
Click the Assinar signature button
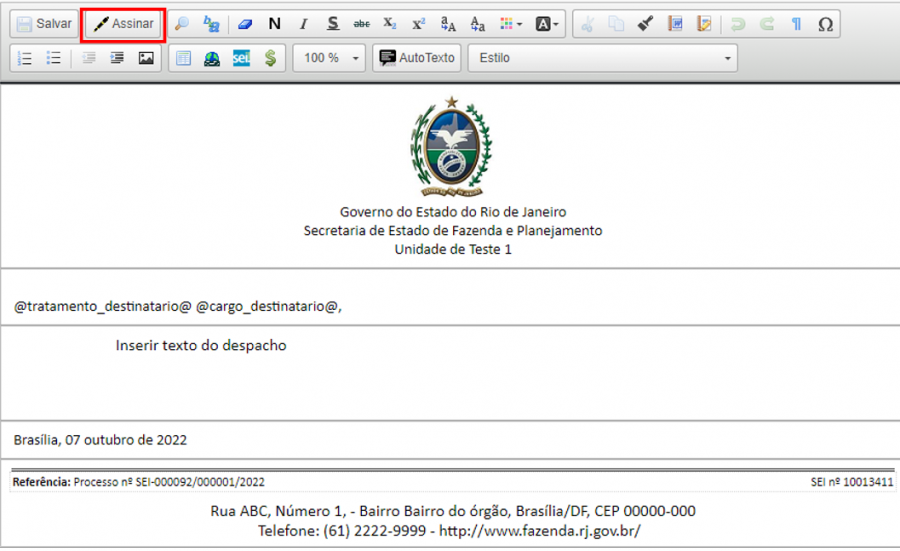(123, 24)
